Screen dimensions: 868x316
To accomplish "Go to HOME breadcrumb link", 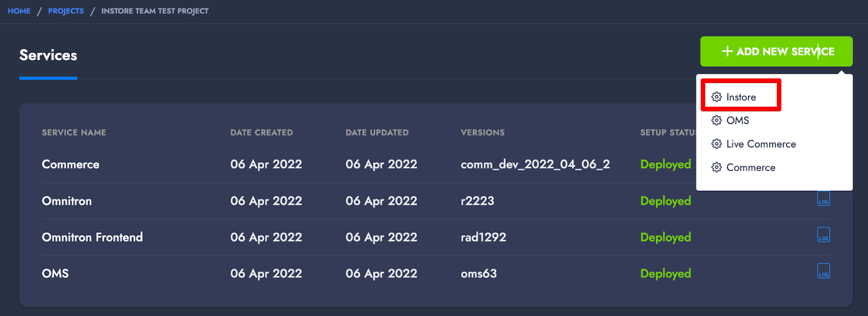I will [19, 11].
